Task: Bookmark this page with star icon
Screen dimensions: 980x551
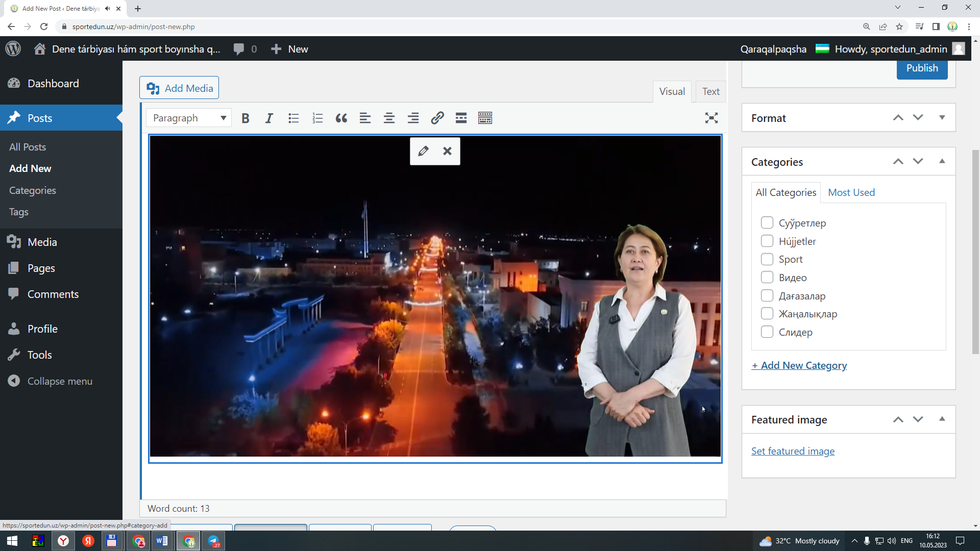Action: (899, 27)
